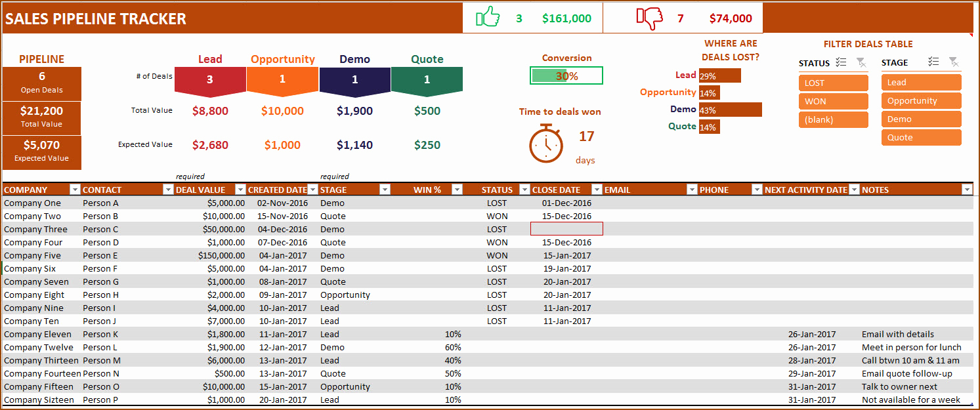The width and height of the screenshot is (980, 410).
Task: Filter deals table by Demo stage
Action: pyautogui.click(x=922, y=119)
